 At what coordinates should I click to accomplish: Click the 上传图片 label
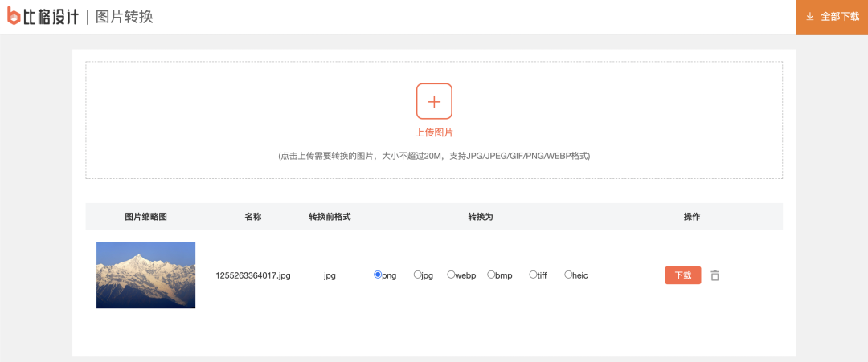coord(434,132)
